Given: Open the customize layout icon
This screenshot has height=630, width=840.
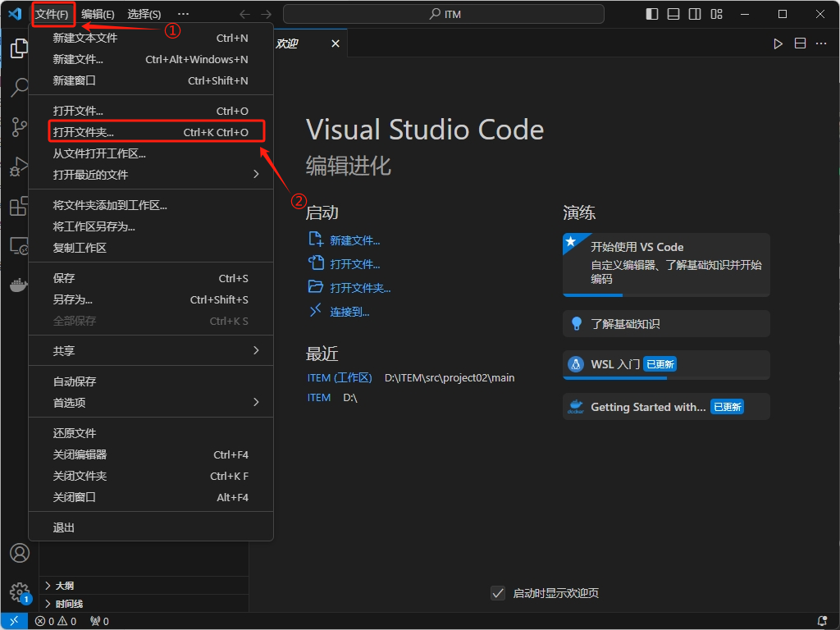Looking at the screenshot, I should pyautogui.click(x=716, y=14).
